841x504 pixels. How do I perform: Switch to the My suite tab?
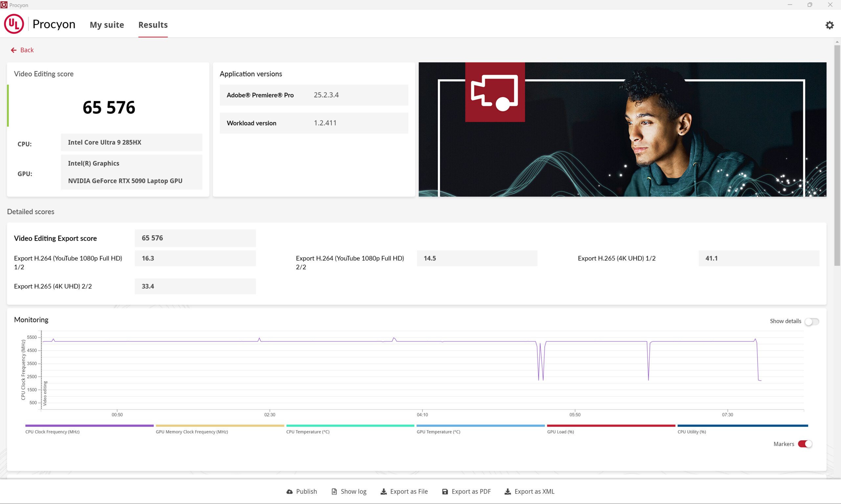pyautogui.click(x=107, y=25)
